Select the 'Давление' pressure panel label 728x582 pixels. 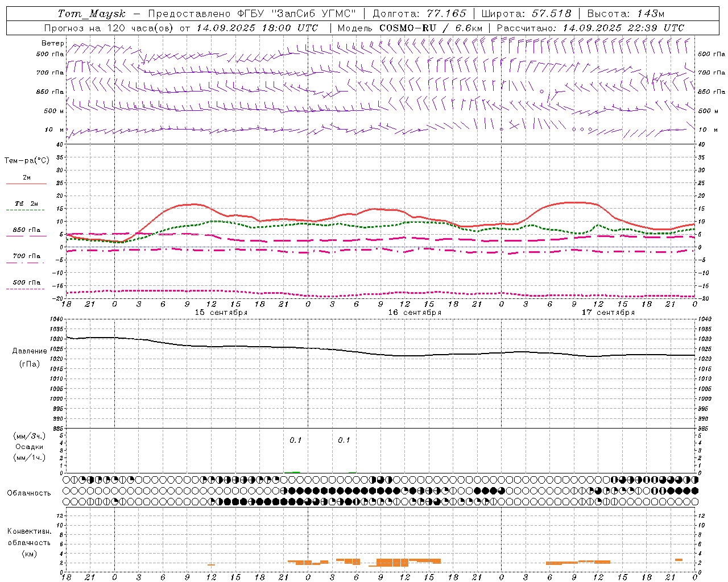point(30,351)
